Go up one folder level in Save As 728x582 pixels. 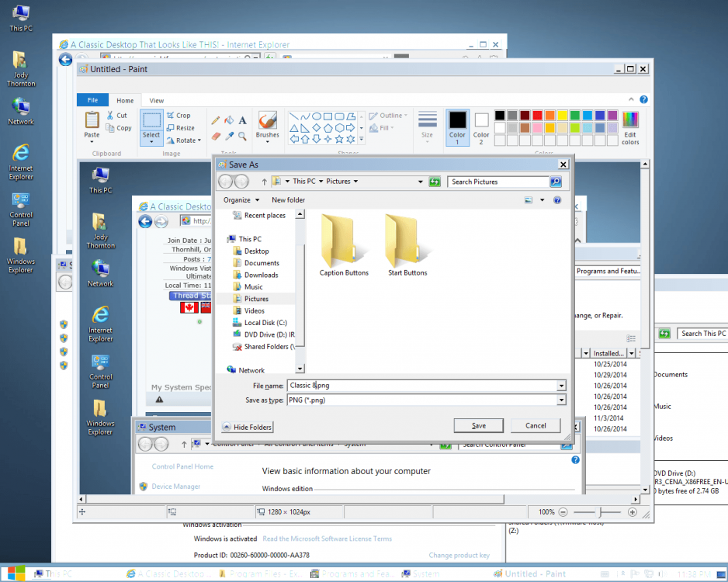[264, 182]
